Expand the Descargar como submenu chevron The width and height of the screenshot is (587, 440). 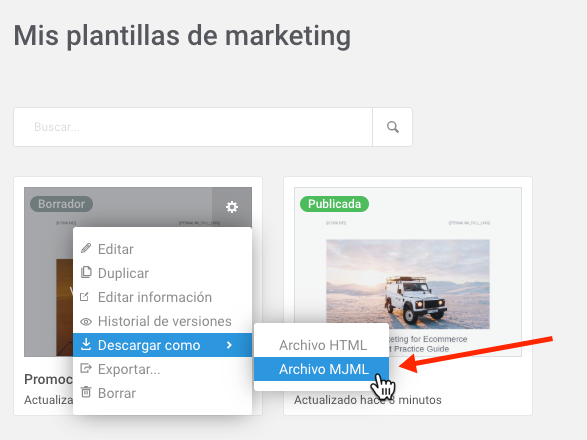[x=229, y=345]
